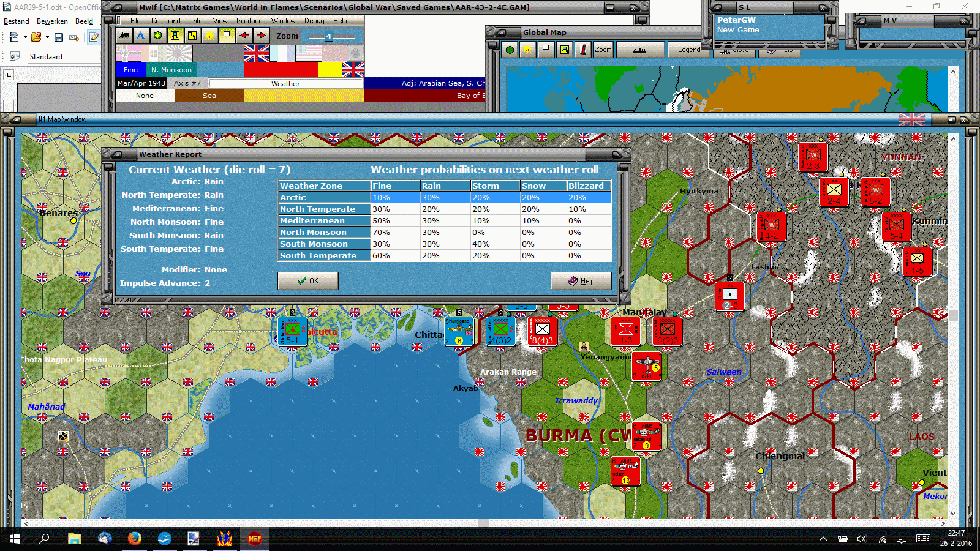Click the sun weather icon in Mwif toolbar
Viewport: 980px width, 551px height.
point(209,36)
